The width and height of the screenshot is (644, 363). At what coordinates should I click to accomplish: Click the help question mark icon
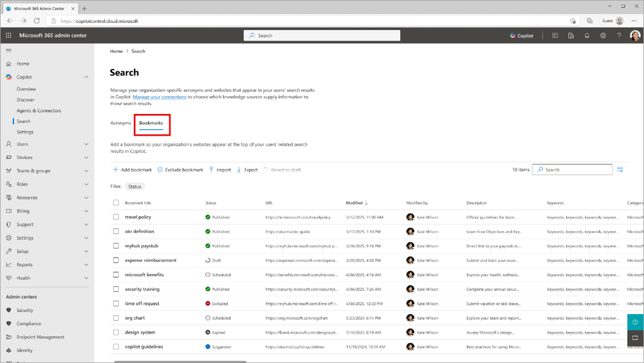pos(619,36)
